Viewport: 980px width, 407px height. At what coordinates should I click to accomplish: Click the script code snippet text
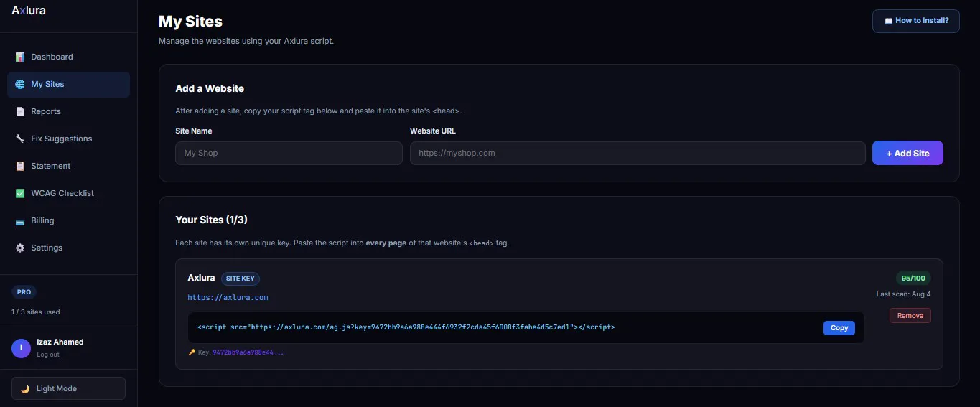coord(406,327)
